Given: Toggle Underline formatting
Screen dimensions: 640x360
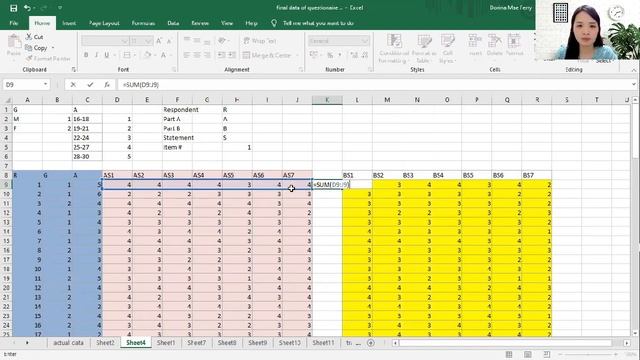Looking at the screenshot, I should point(107,55).
